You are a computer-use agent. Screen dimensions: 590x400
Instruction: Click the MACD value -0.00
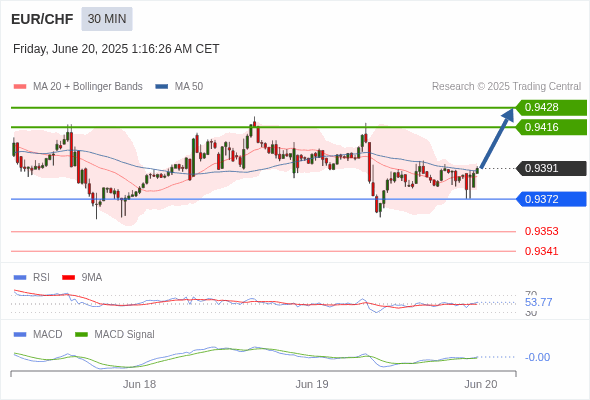(537, 357)
